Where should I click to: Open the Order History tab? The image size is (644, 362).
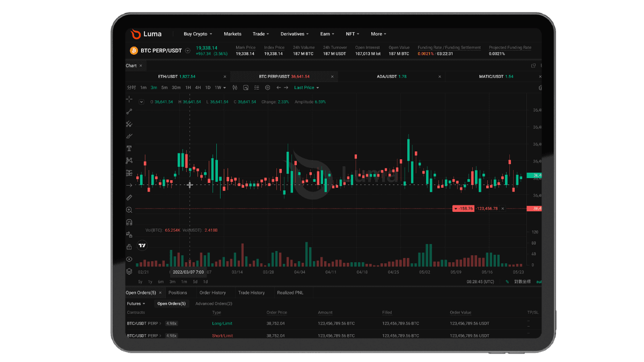[x=213, y=293]
